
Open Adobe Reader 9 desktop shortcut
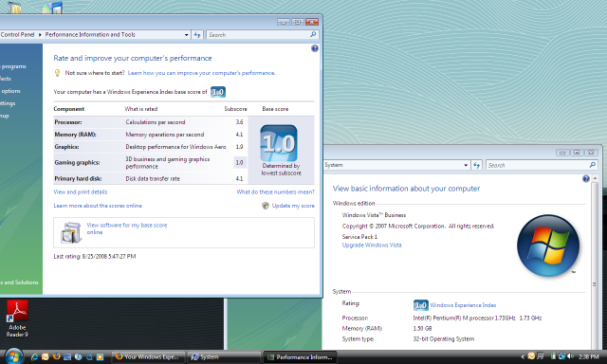click(x=17, y=318)
